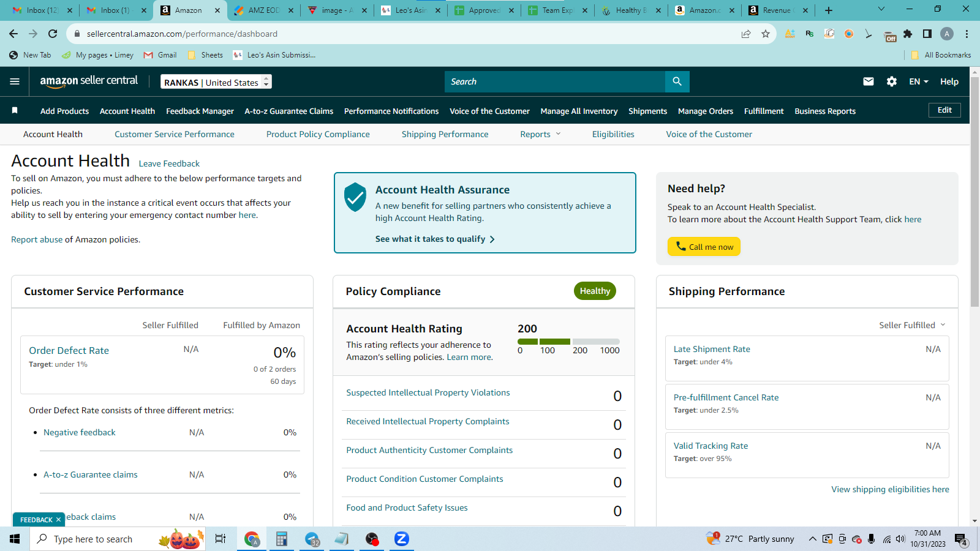
Task: Open the Chrome extensions puzzle icon
Action: point(908,34)
